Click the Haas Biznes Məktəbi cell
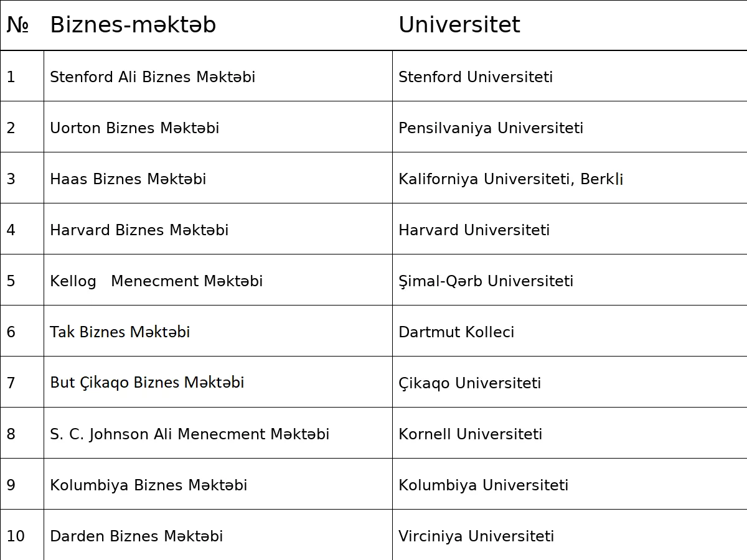Image resolution: width=747 pixels, height=560 pixels. pyautogui.click(x=128, y=179)
